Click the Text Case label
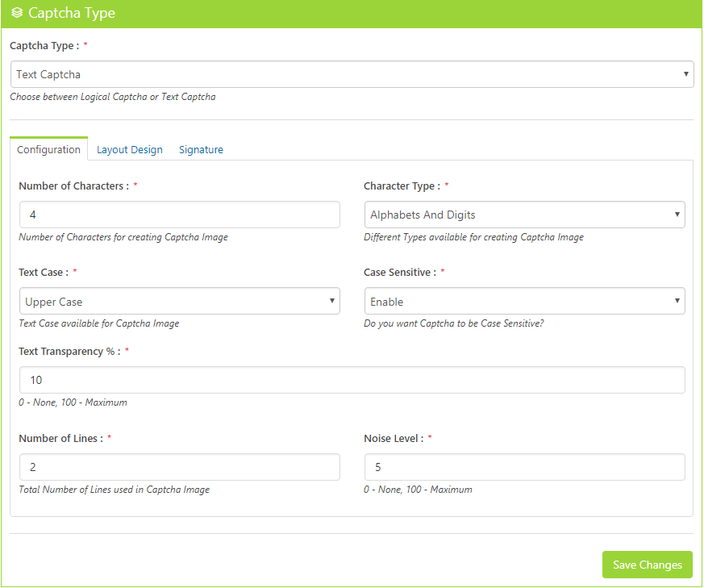This screenshot has width=704, height=588. 43,273
